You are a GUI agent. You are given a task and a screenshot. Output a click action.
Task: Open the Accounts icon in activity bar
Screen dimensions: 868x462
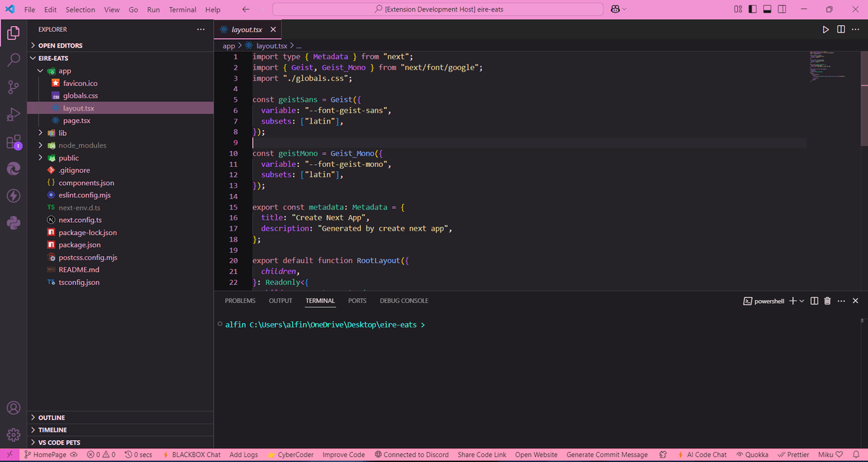13,407
